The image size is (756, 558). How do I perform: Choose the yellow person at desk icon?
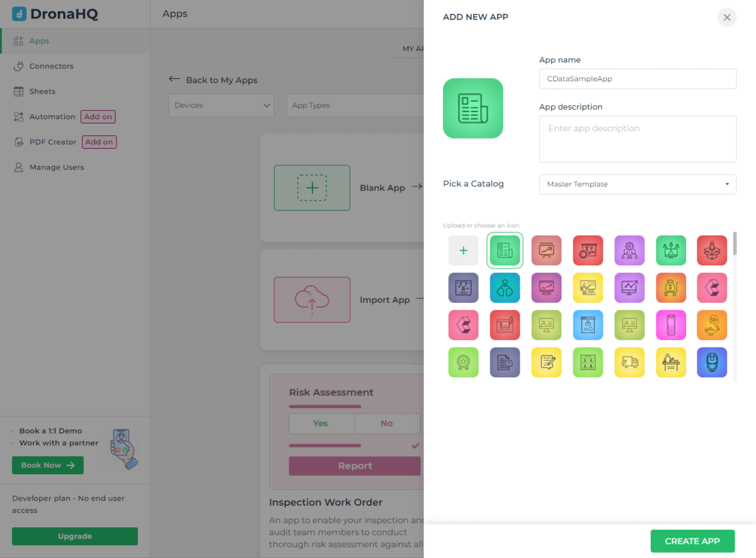671,362
